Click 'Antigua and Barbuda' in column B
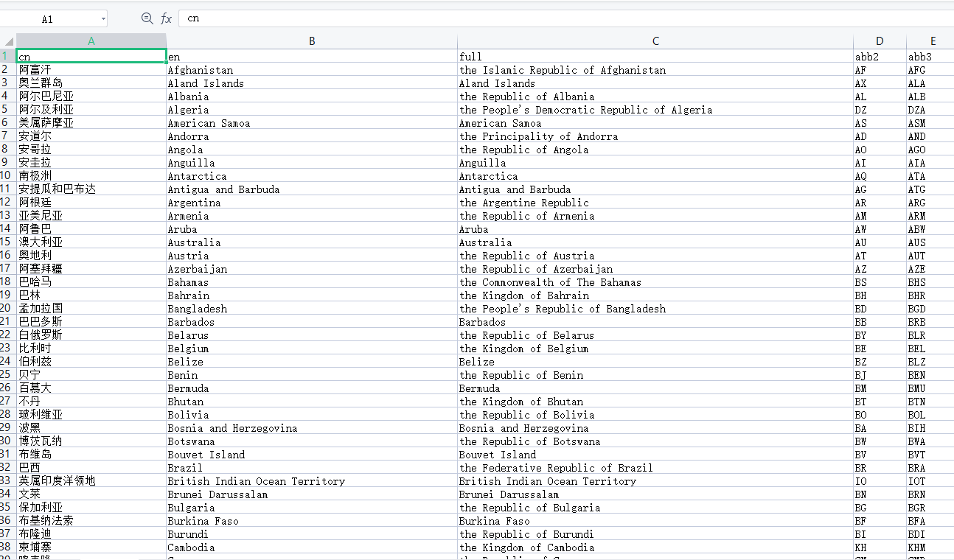The image size is (954, 560). [x=312, y=189]
